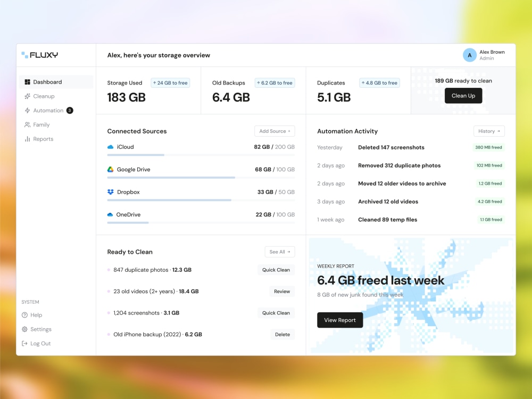The height and width of the screenshot is (399, 532).
Task: Open Reports from the sidebar
Action: [56, 139]
